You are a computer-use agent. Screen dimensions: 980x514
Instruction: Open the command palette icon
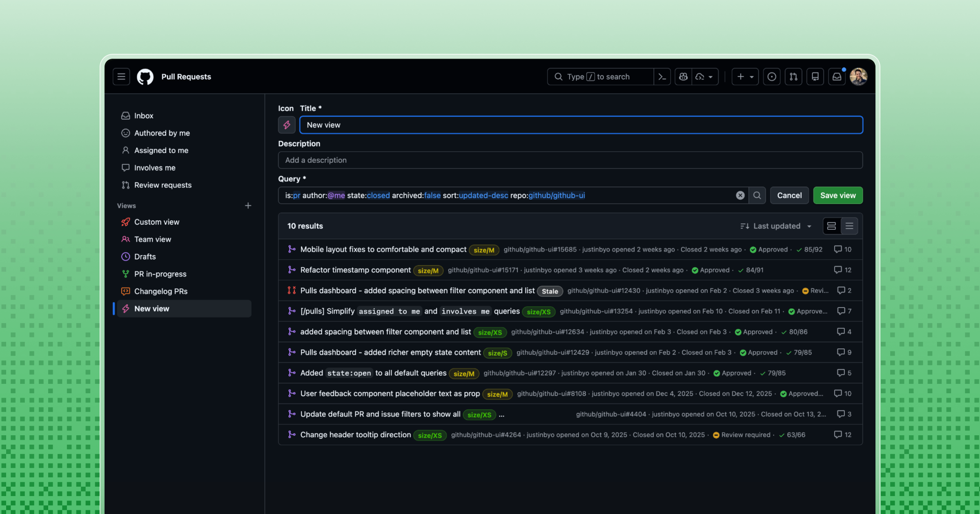[662, 77]
